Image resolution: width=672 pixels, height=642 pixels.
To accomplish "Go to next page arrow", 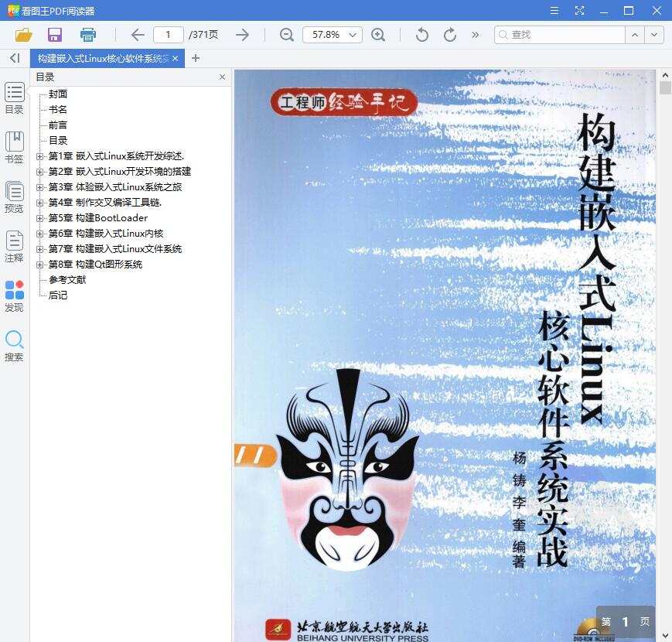I will point(242,35).
